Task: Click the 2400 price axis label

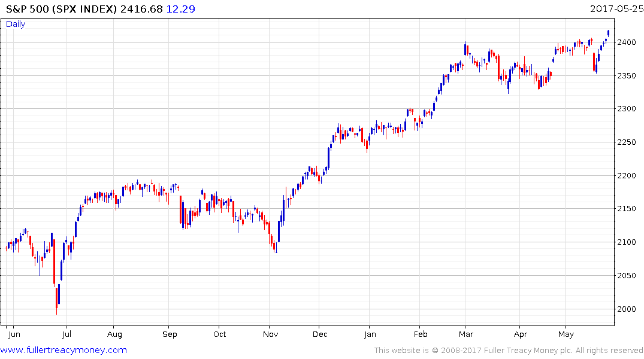Action: tap(627, 42)
